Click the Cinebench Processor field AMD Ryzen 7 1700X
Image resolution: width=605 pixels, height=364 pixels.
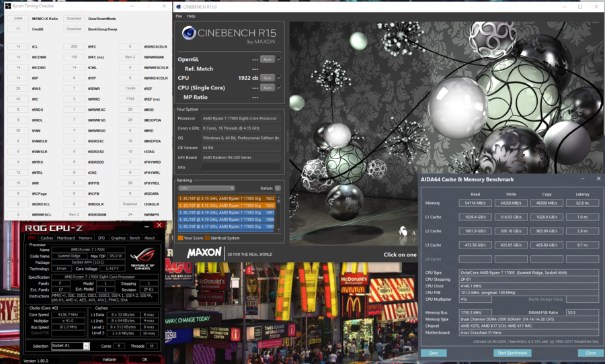coord(241,118)
